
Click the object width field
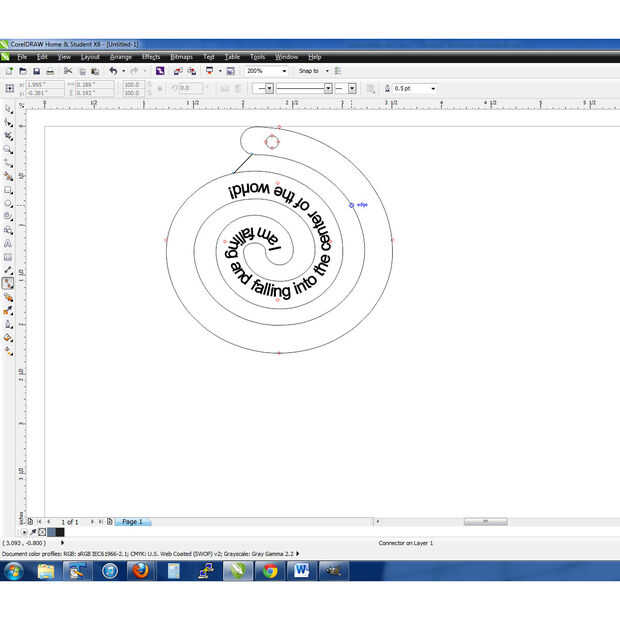point(94,85)
